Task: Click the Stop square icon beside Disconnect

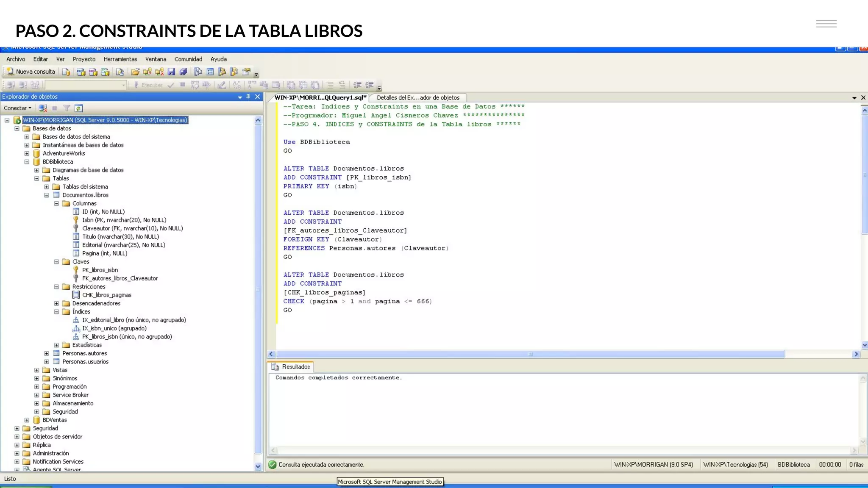Action: click(55, 108)
